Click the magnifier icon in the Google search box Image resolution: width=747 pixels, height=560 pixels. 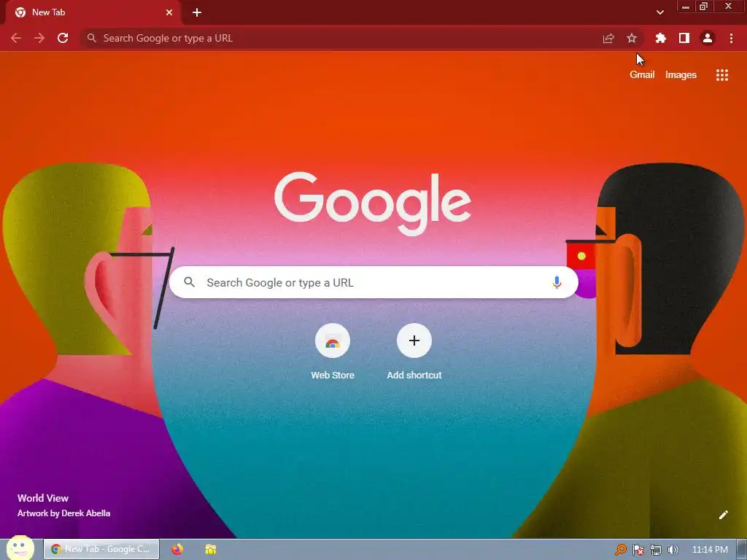190,282
